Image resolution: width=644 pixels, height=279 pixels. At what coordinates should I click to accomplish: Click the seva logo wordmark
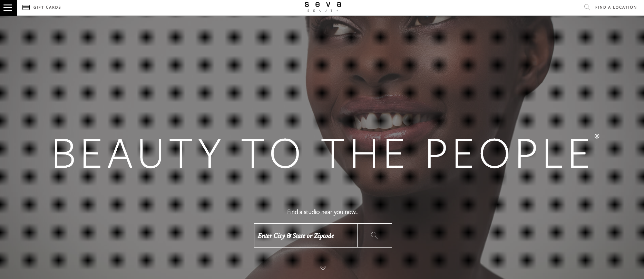pyautogui.click(x=323, y=4)
